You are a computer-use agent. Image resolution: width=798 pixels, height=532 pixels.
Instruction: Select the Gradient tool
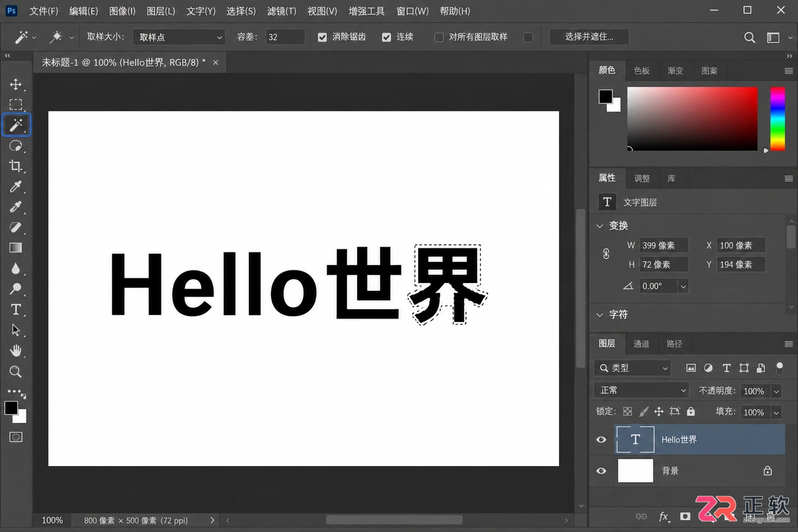[16, 248]
